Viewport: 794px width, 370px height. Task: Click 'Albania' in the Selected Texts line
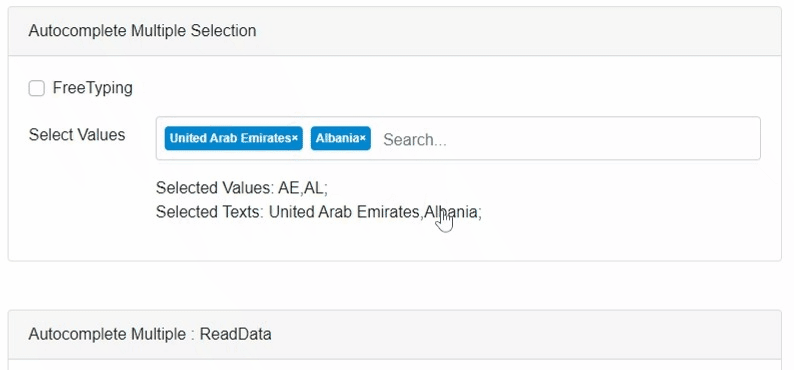(451, 212)
